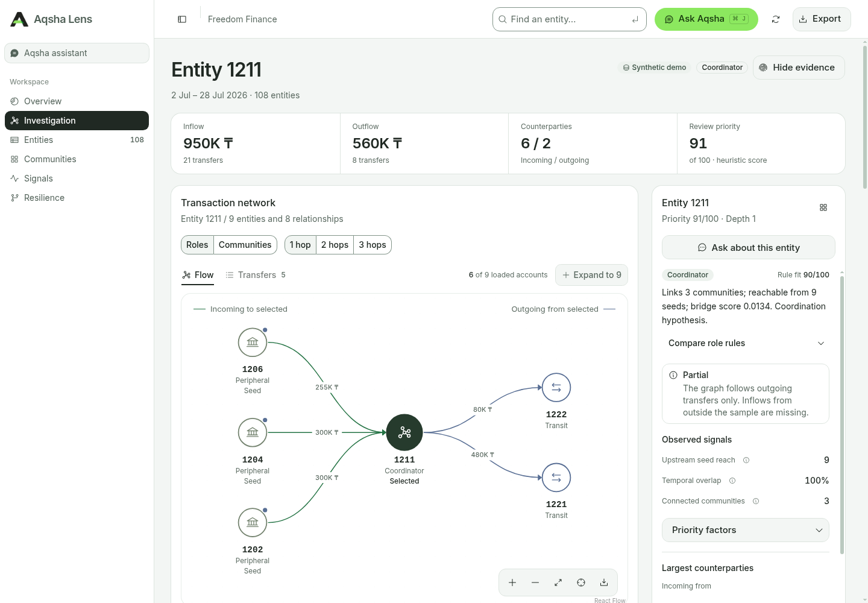Image resolution: width=868 pixels, height=603 pixels.
Task: Click the Aqsha Lens logo
Action: tap(51, 19)
